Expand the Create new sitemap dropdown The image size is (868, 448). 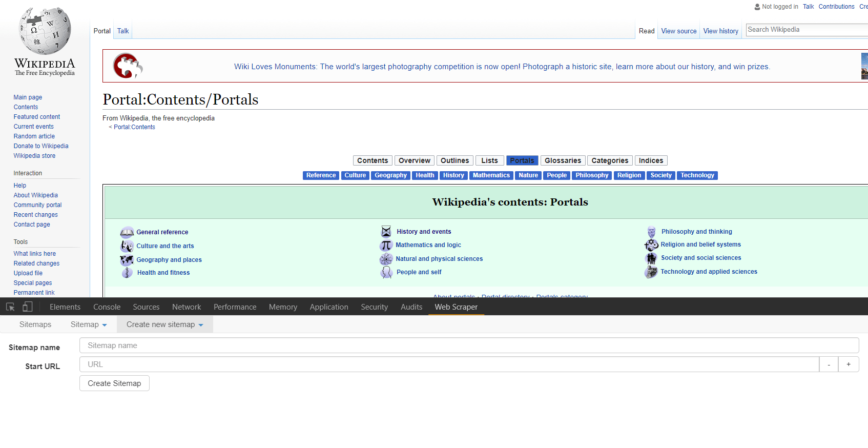click(x=165, y=324)
